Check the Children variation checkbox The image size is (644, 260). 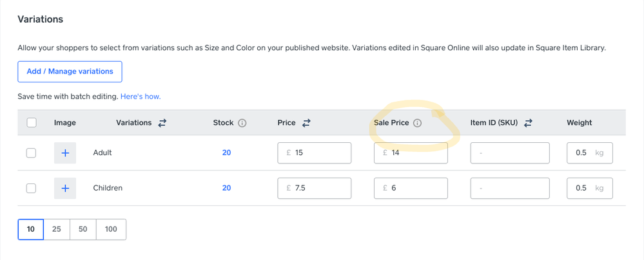pyautogui.click(x=32, y=189)
